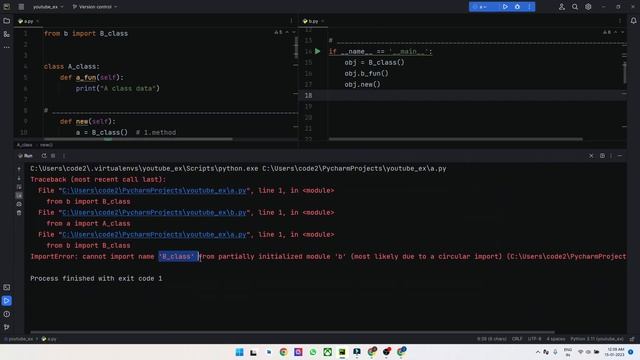The height and width of the screenshot is (360, 640).
Task: Change the UTF-8 file encoding
Action: point(534,339)
